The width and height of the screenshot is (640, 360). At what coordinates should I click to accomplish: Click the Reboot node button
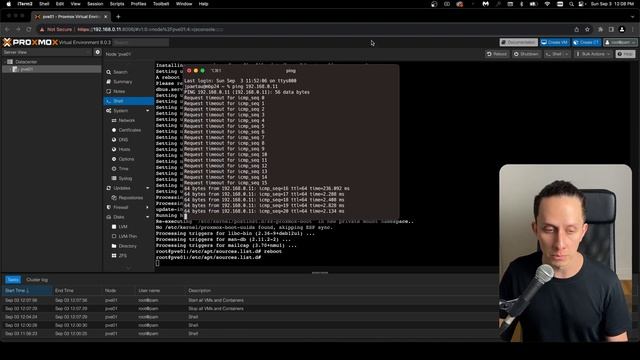497,54
